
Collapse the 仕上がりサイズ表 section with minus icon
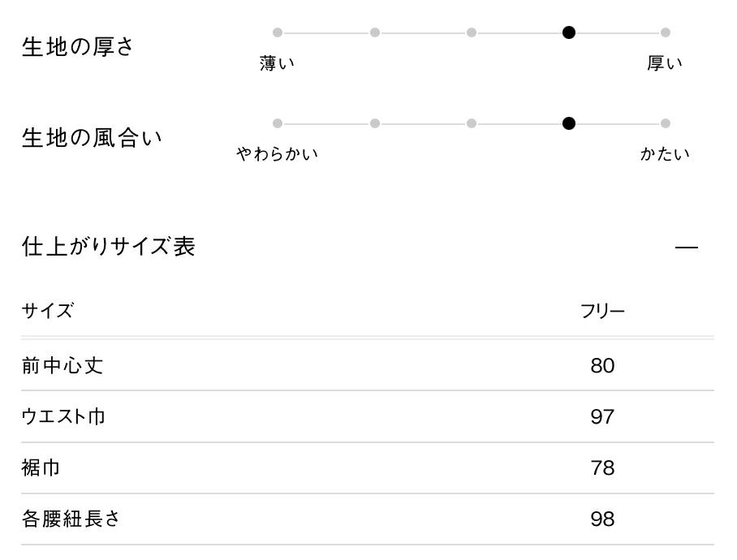click(687, 247)
